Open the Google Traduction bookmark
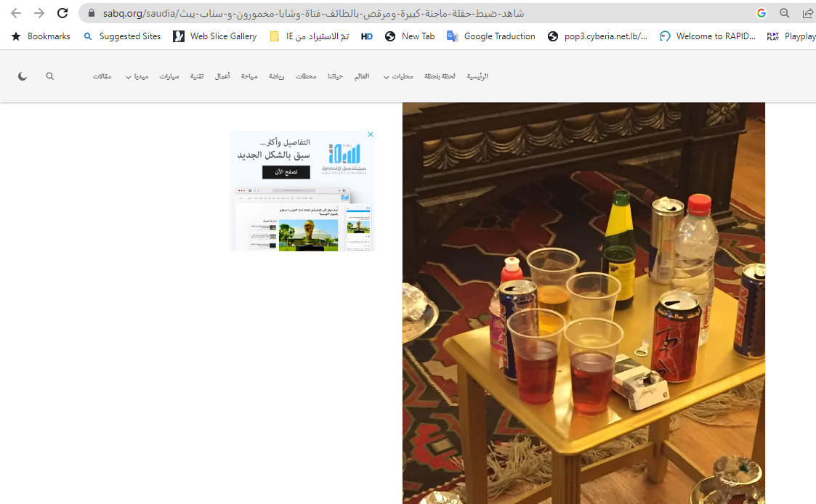 pos(491,36)
